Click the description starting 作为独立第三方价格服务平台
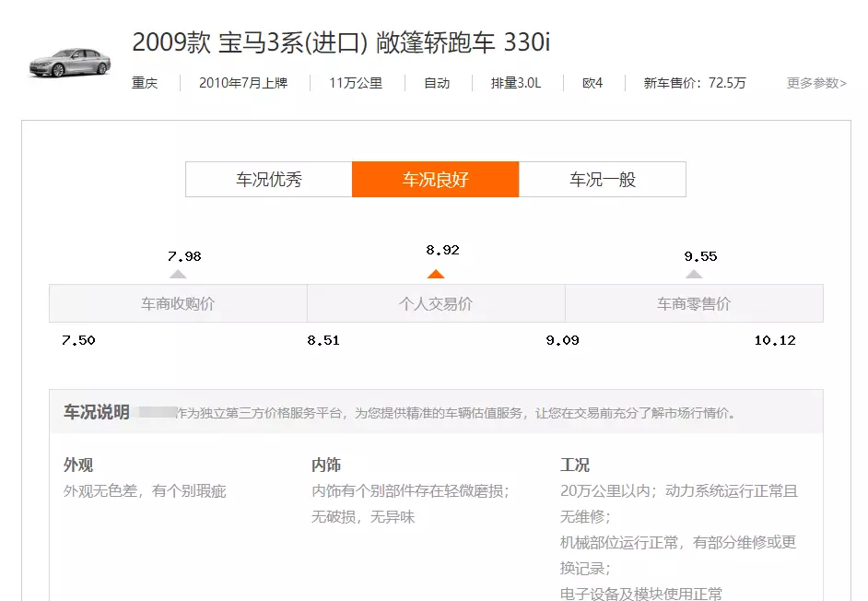The width and height of the screenshot is (868, 601). coord(456,413)
